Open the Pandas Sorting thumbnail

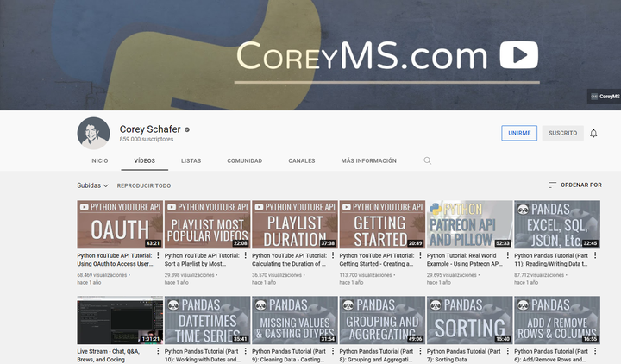coord(470,320)
